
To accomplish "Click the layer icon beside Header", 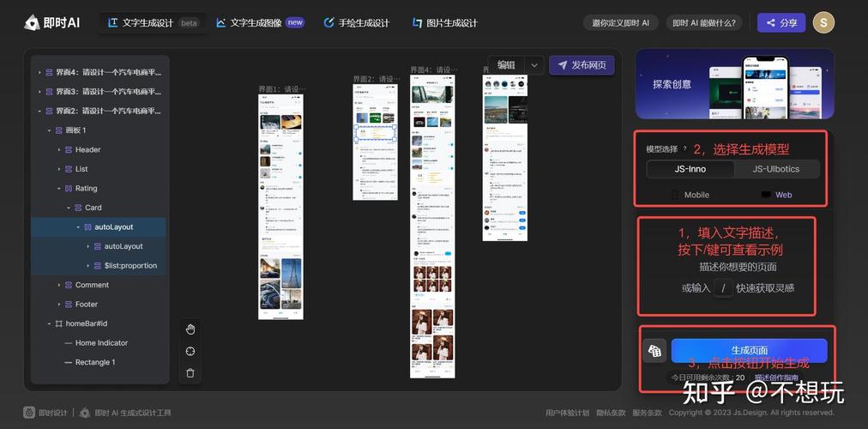I will click(69, 149).
